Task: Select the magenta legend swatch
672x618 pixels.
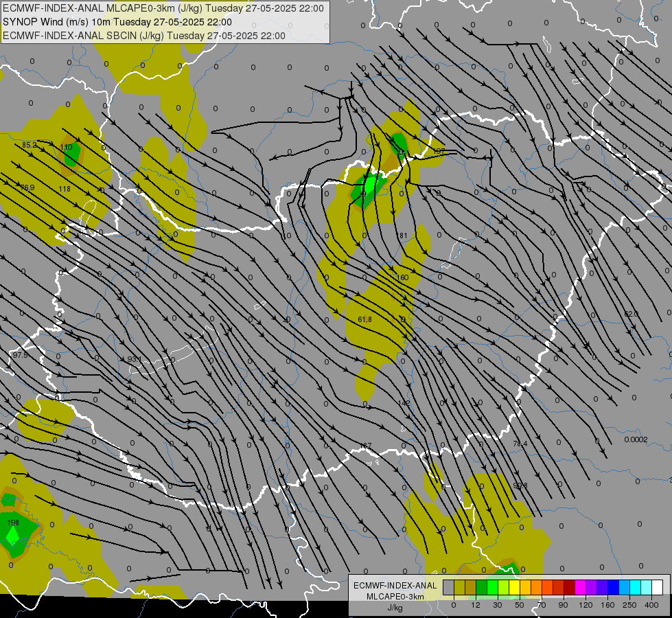Action: [581, 587]
